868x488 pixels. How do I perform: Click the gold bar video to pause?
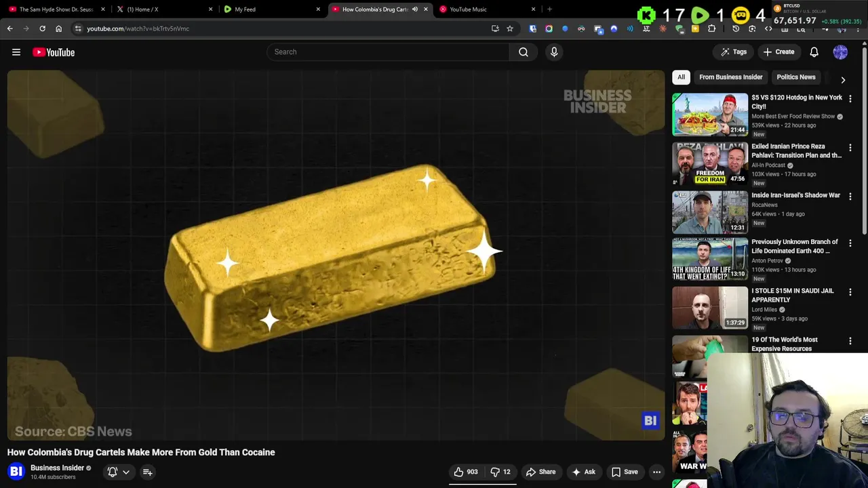[336, 256]
